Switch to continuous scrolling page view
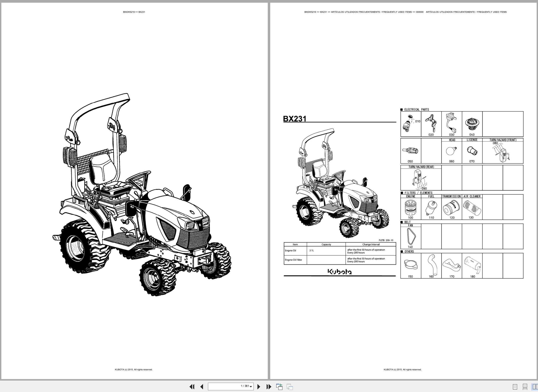538x392 pixels. (x=525, y=387)
